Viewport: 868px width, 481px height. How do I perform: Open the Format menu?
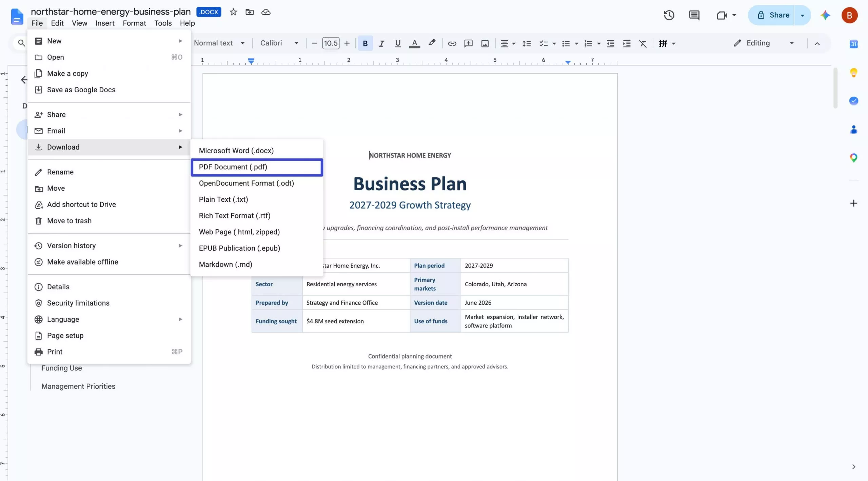(134, 23)
